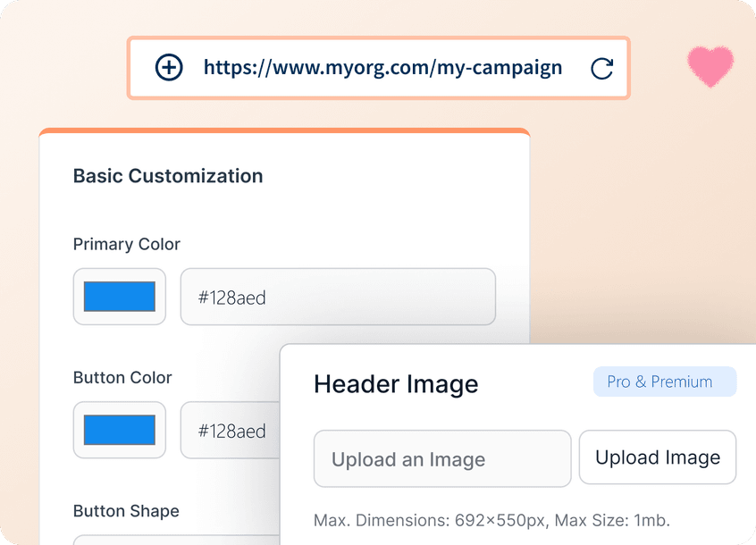Screen dimensions: 756x545
Task: Click the Primary Color label
Action: click(127, 244)
